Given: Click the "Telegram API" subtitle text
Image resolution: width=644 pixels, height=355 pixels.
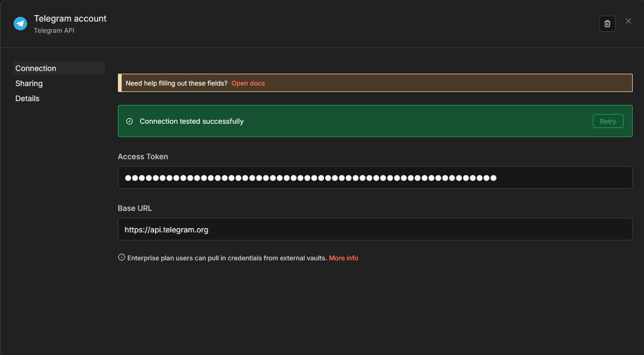Looking at the screenshot, I should point(54,31).
